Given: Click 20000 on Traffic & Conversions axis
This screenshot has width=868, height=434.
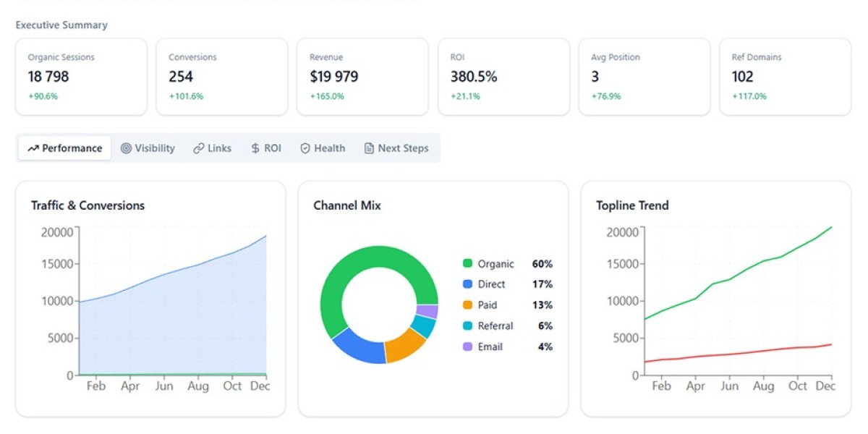Looking at the screenshot, I should 57,232.
